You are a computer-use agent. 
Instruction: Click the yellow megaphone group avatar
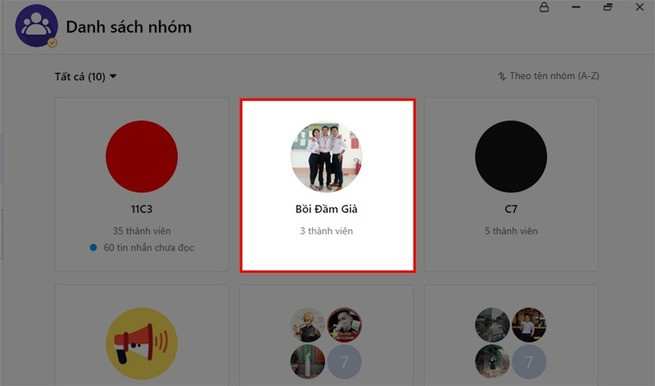tap(142, 343)
